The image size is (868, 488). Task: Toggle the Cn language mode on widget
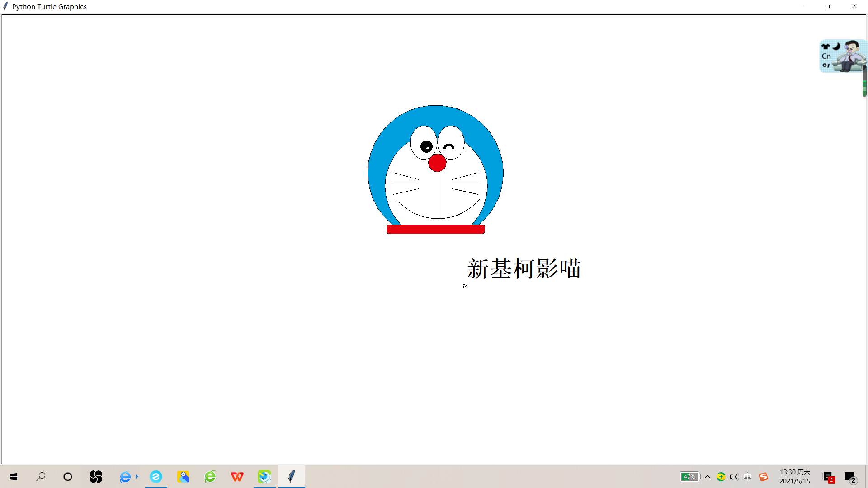tap(826, 56)
